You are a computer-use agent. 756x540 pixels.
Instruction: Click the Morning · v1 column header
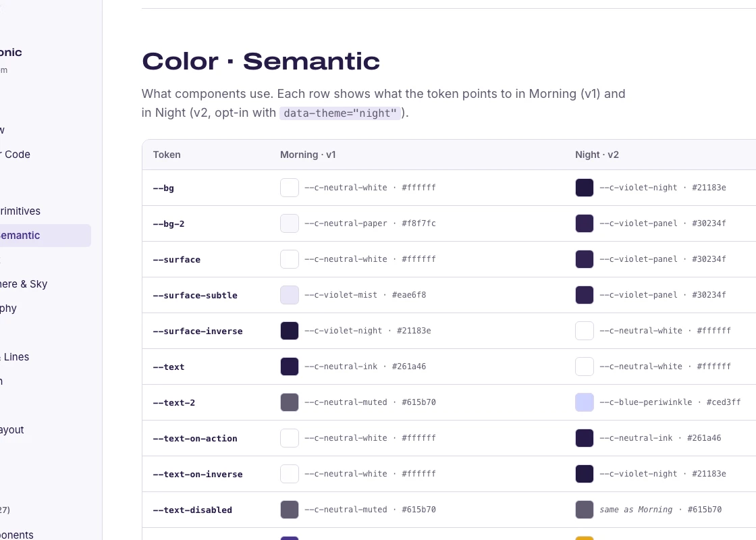(308, 155)
